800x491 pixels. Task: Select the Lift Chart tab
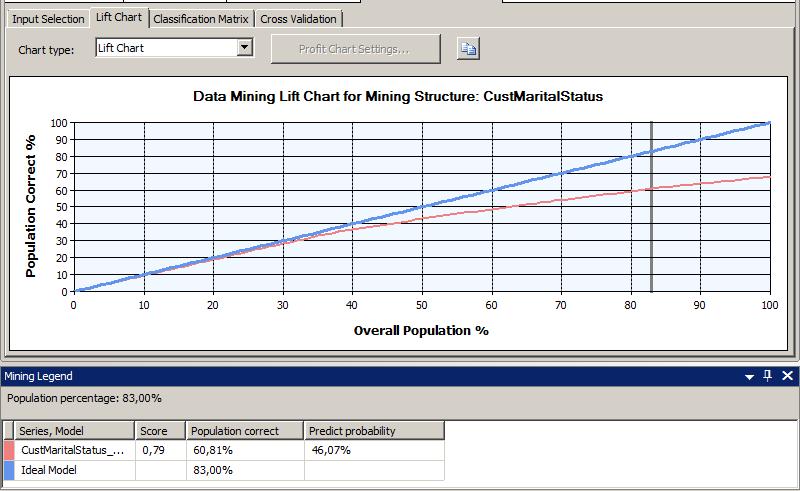119,17
